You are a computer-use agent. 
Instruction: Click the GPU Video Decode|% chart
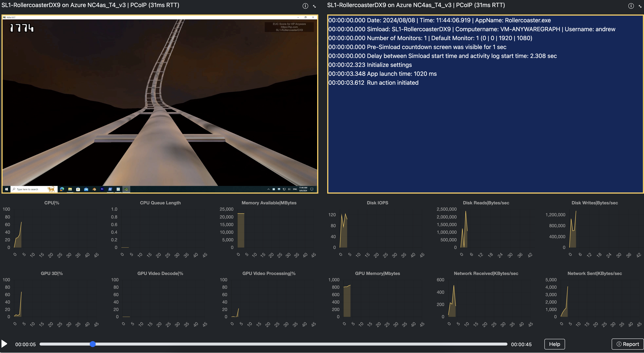click(x=160, y=299)
